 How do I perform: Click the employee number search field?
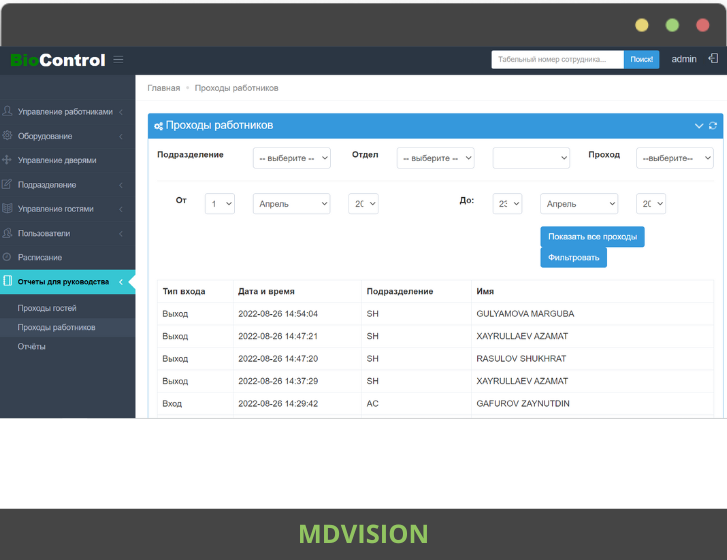[557, 59]
